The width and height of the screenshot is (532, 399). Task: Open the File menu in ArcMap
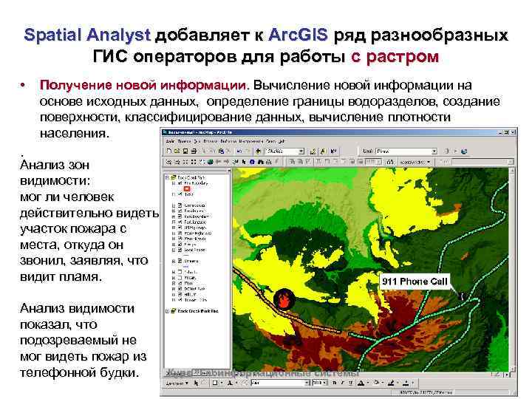pos(170,141)
